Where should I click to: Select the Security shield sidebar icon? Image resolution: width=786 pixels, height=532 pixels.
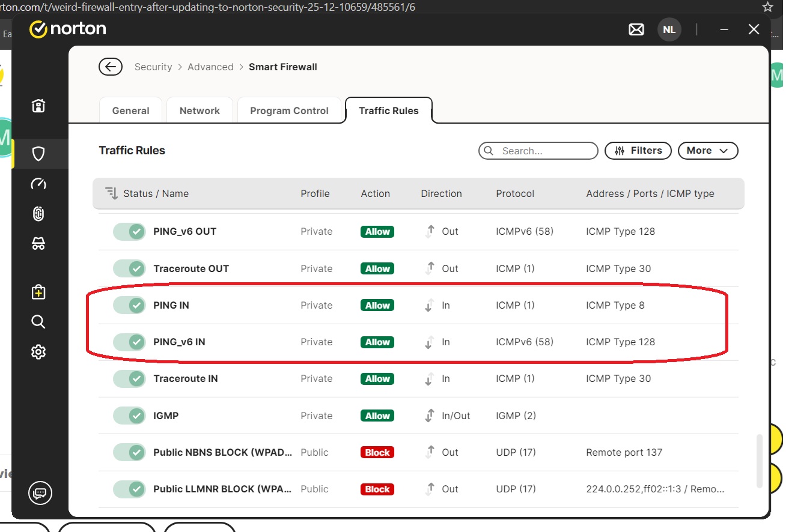[x=38, y=154]
